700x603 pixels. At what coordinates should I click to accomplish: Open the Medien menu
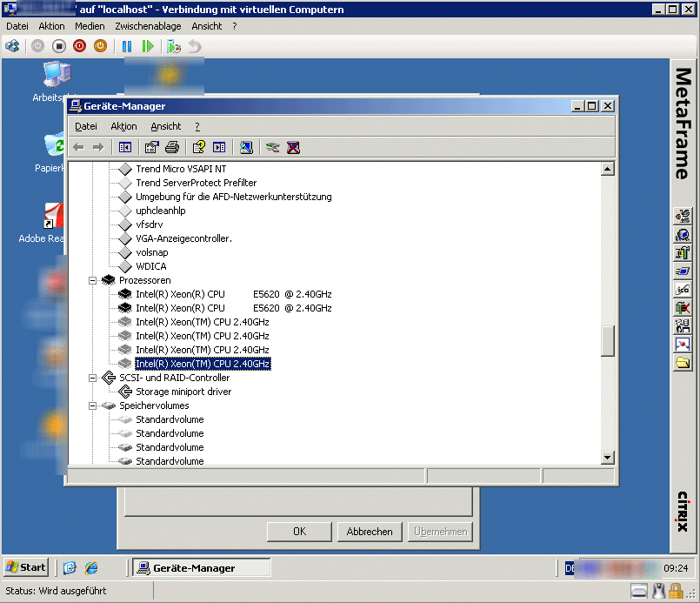click(x=90, y=26)
